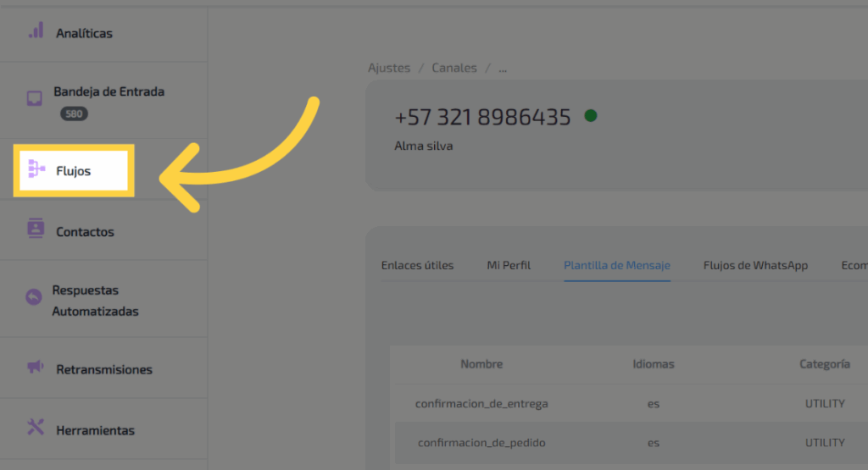Click the Analíticas bar chart icon
Image resolution: width=868 pixels, height=470 pixels.
click(x=36, y=31)
